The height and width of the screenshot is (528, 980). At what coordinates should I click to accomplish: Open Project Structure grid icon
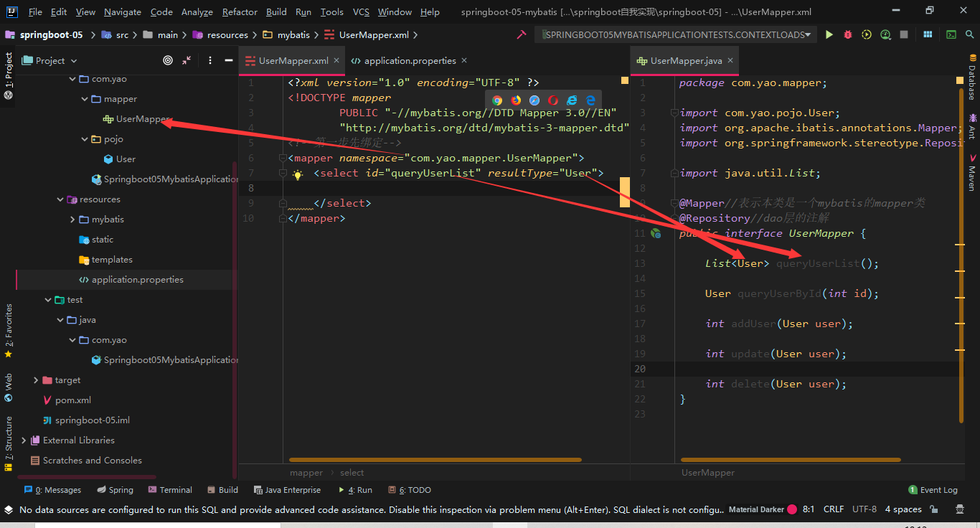[928, 34]
